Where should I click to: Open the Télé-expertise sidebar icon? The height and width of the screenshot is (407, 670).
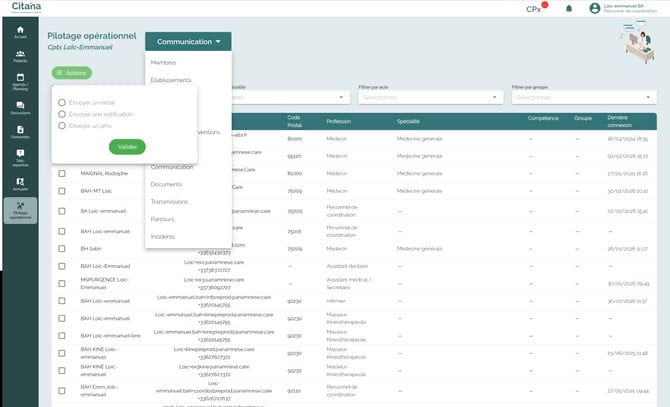click(x=20, y=157)
